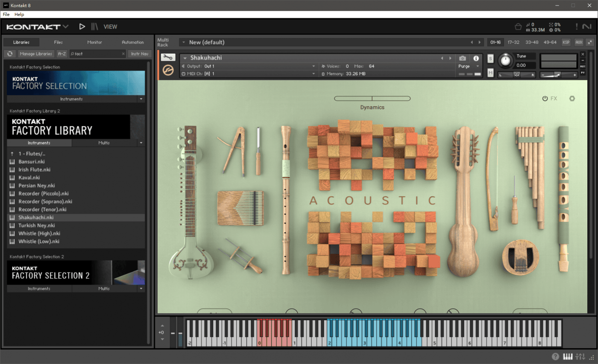The width and height of the screenshot is (598, 364).
Task: Click the Manage Libraries button
Action: coord(36,54)
